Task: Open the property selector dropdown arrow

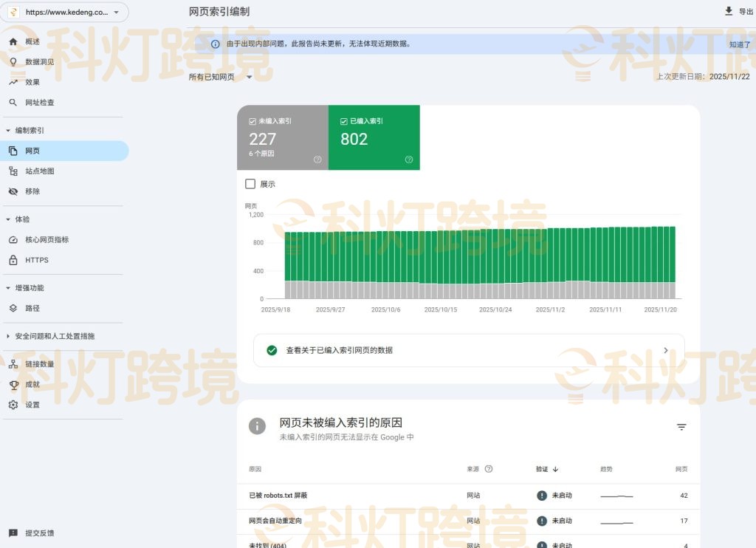Action: [116, 13]
